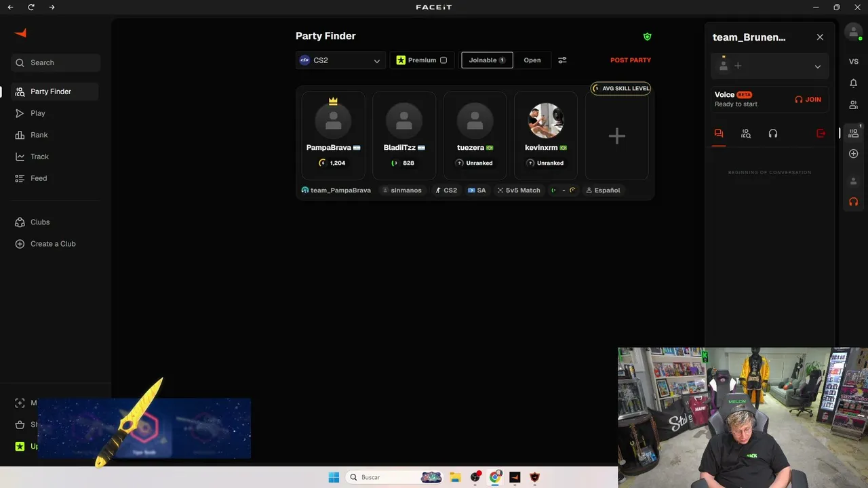Image resolution: width=868 pixels, height=488 pixels.
Task: Open the Rank page
Action: point(39,135)
